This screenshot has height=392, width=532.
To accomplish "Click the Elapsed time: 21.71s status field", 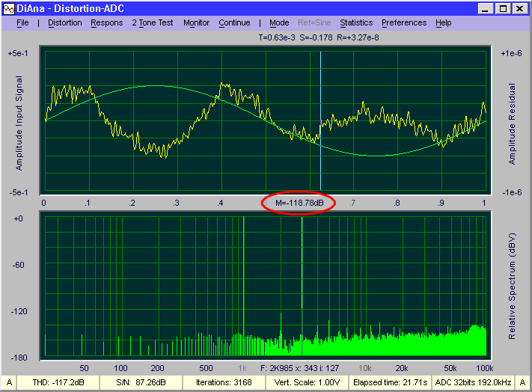I will pyautogui.click(x=390, y=382).
